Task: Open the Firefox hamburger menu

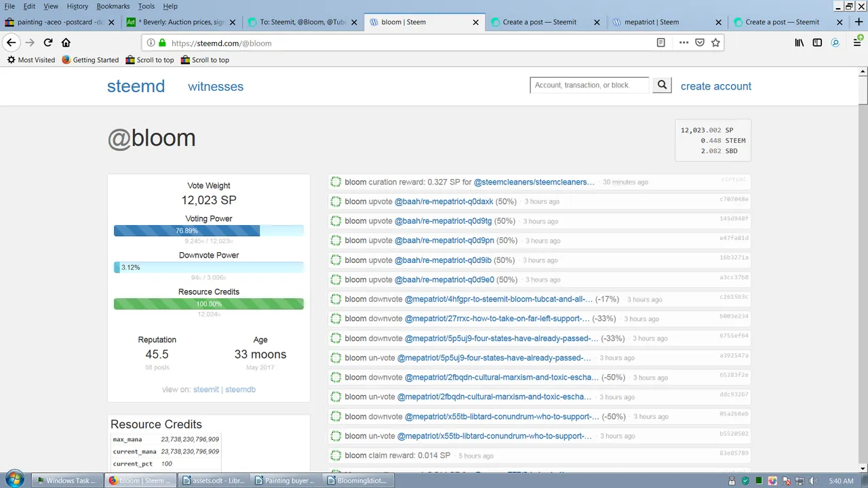Action: point(857,43)
